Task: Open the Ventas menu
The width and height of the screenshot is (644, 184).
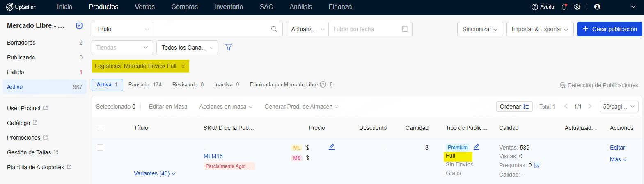Action: (145, 7)
